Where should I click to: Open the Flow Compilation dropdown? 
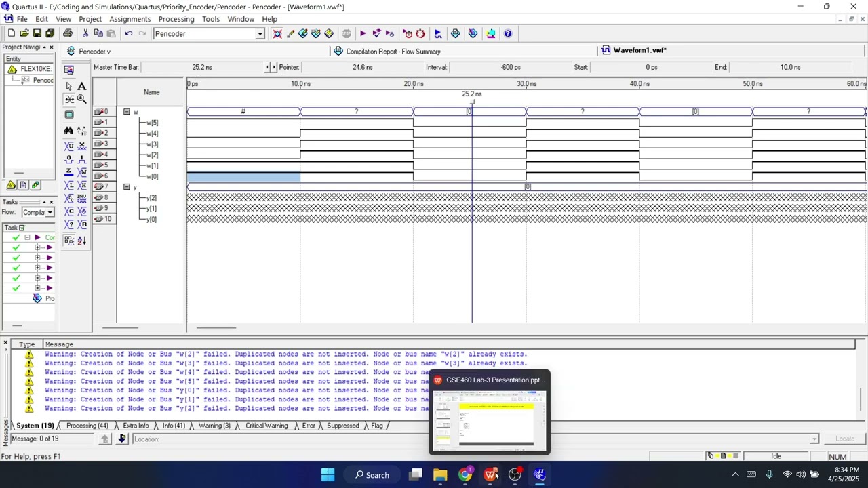coord(50,213)
